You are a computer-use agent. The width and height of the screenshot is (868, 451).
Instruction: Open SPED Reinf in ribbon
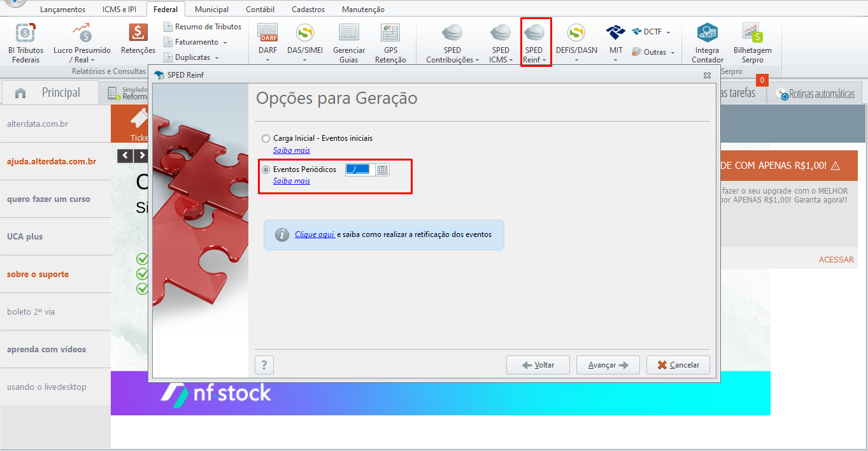point(535,42)
